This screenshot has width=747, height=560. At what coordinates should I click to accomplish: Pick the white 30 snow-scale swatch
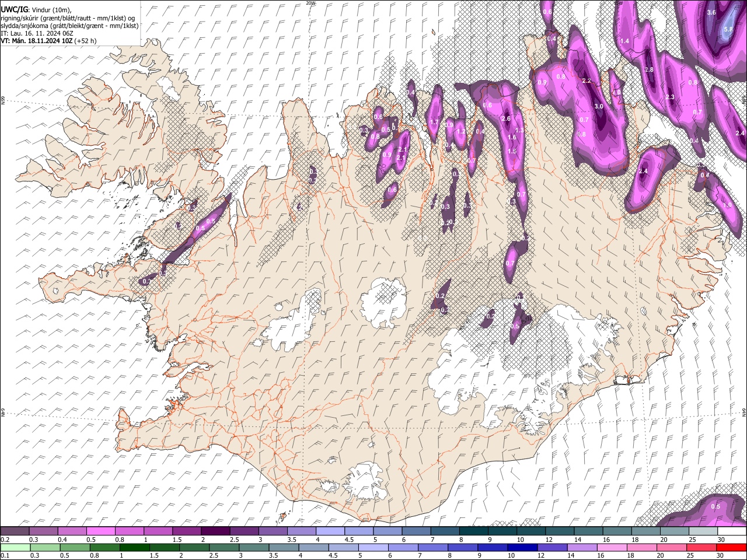732,531
